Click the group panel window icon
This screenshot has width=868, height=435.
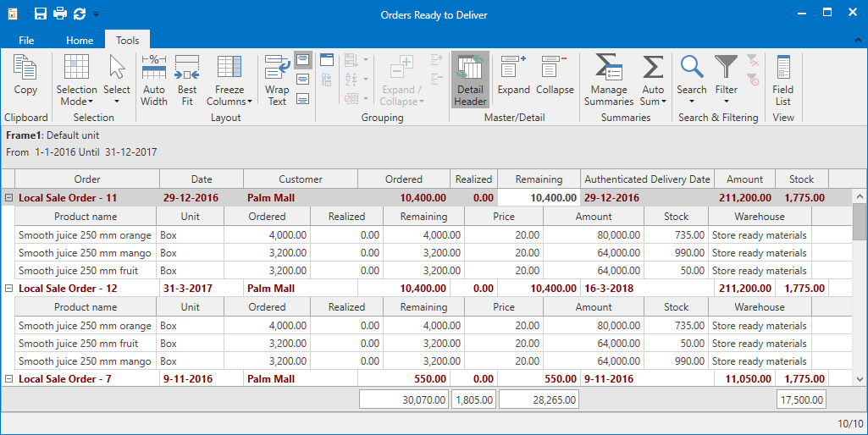[327, 60]
